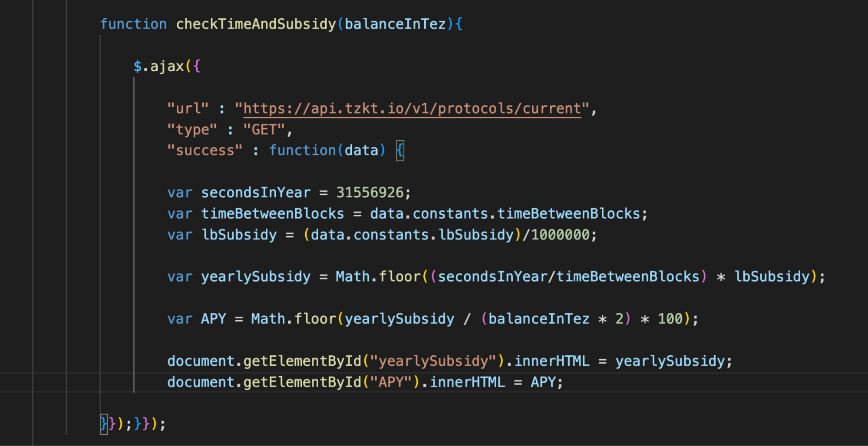Click the balanceInTez parameter in function declaration
The image size is (868, 446).
395,24
